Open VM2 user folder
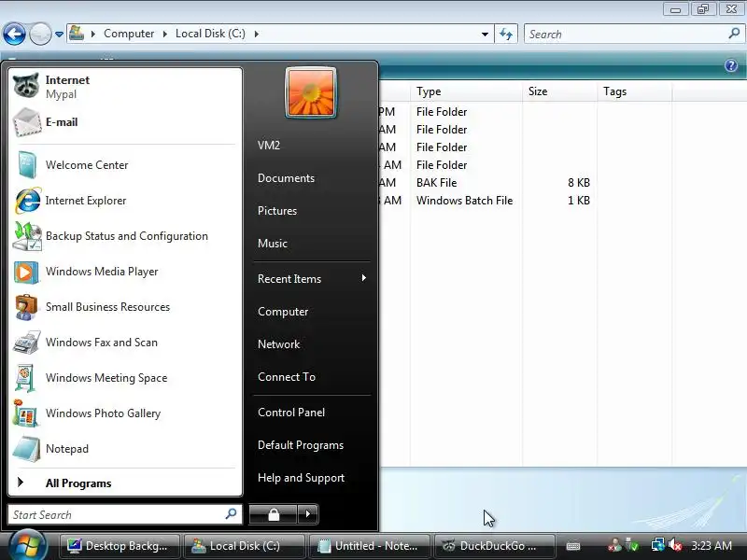This screenshot has height=560, width=747. pyautogui.click(x=269, y=146)
